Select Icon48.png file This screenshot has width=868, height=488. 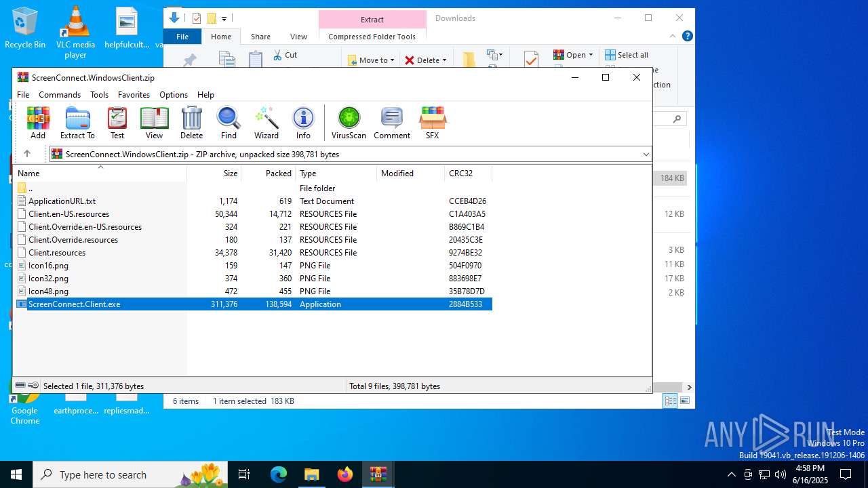tap(254, 291)
